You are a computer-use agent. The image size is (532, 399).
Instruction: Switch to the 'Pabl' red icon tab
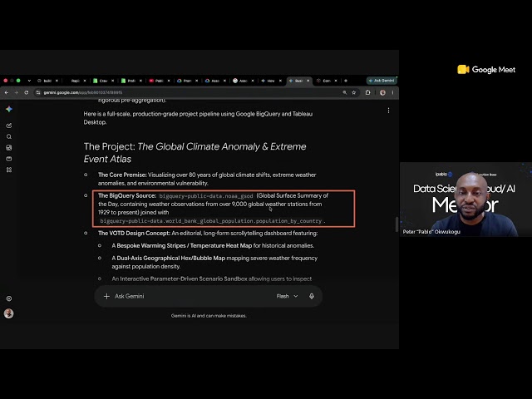click(x=159, y=81)
